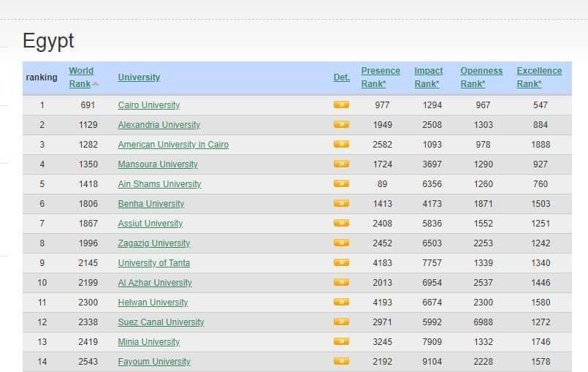The image size is (588, 372).
Task: Sort by Presence Rank header
Action: (x=381, y=77)
